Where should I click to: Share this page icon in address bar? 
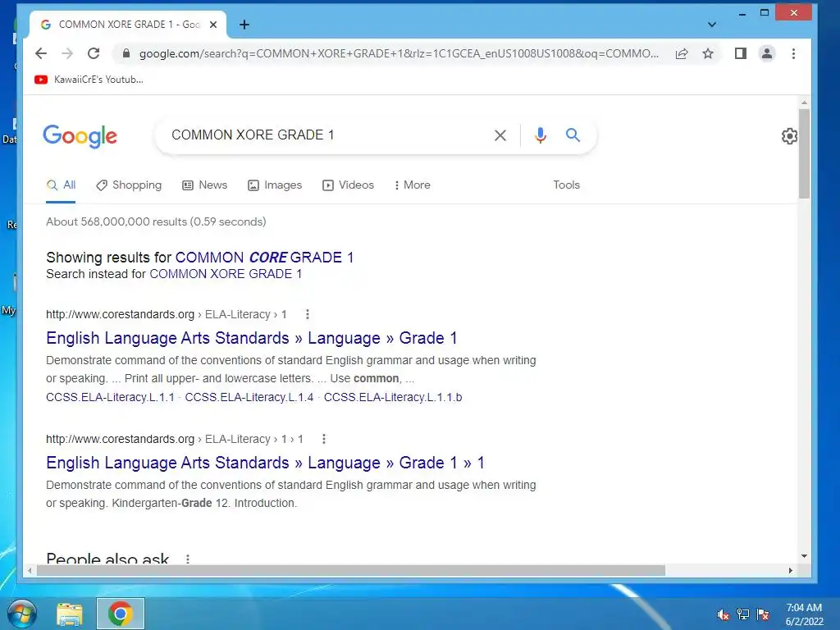(682, 53)
